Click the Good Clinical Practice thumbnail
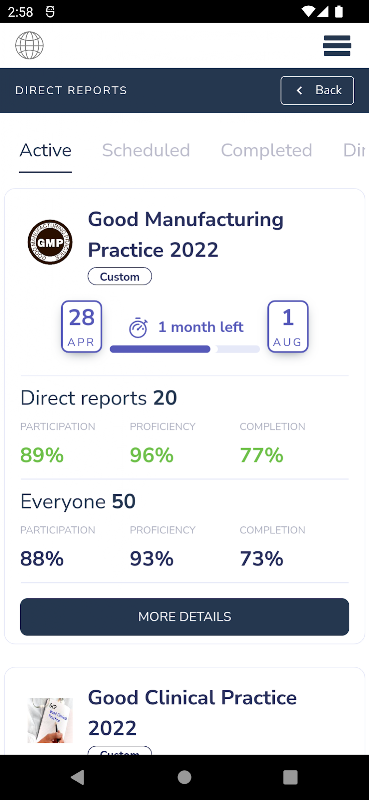 (50, 720)
